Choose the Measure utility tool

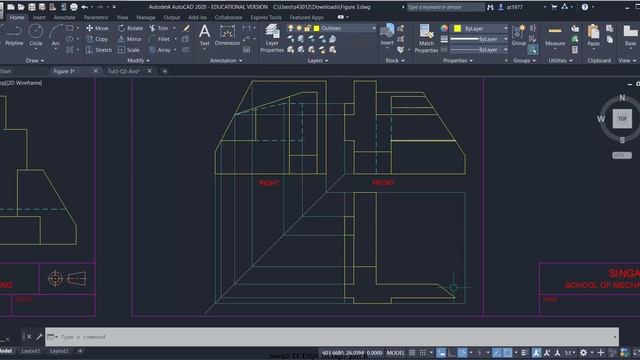click(555, 36)
